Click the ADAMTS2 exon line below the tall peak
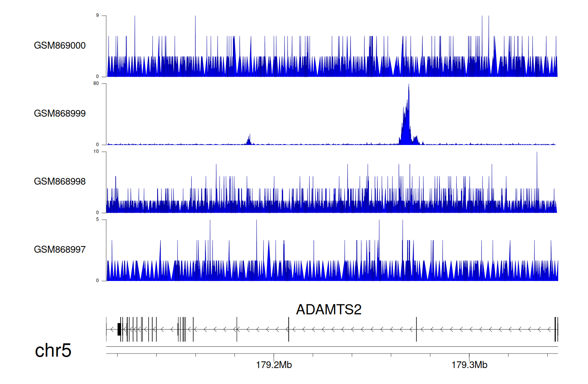Screen dimensions: 588x384 tap(416, 330)
